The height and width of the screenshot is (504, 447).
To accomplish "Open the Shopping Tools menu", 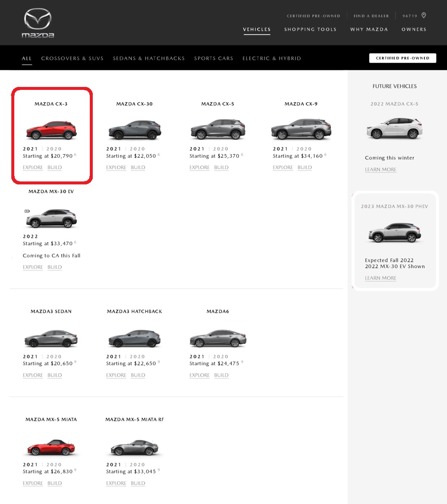I will [310, 29].
